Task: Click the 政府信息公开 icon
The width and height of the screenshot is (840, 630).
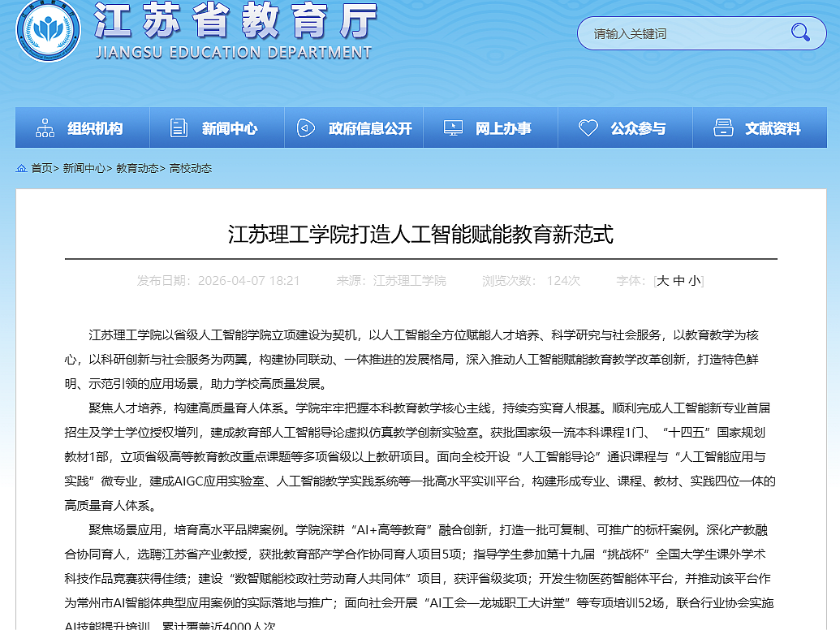Action: tap(306, 128)
